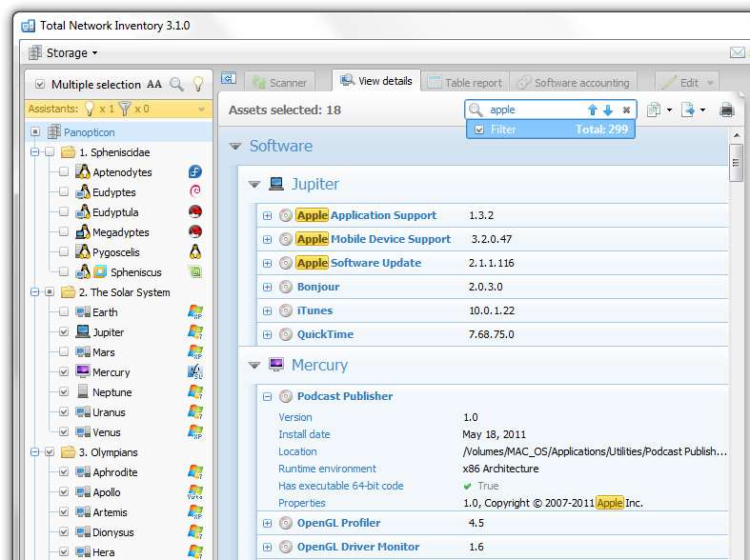Collapse the 3. Olympians tree group
Viewport: 750px width, 560px height.
tap(34, 452)
